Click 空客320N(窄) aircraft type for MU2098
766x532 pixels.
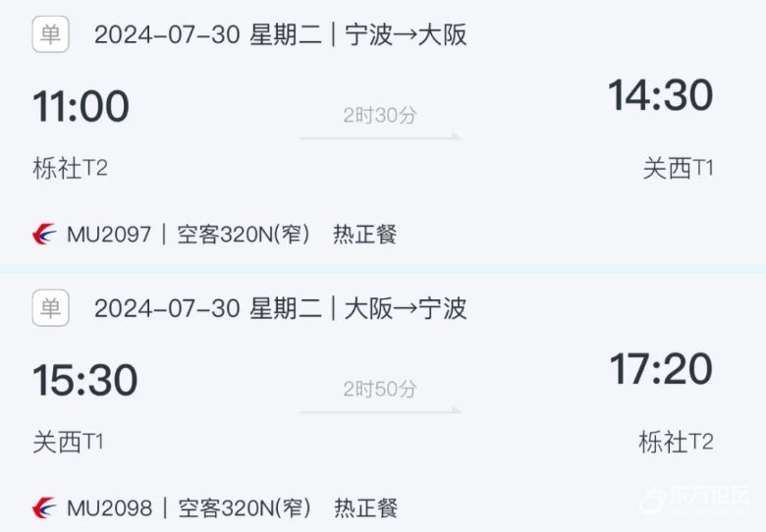tap(245, 508)
